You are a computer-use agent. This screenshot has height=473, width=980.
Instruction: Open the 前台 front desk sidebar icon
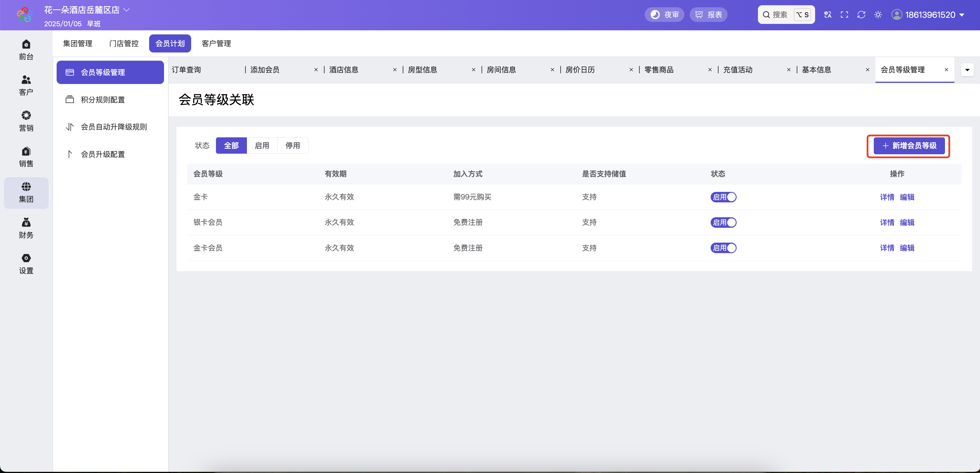(26, 50)
